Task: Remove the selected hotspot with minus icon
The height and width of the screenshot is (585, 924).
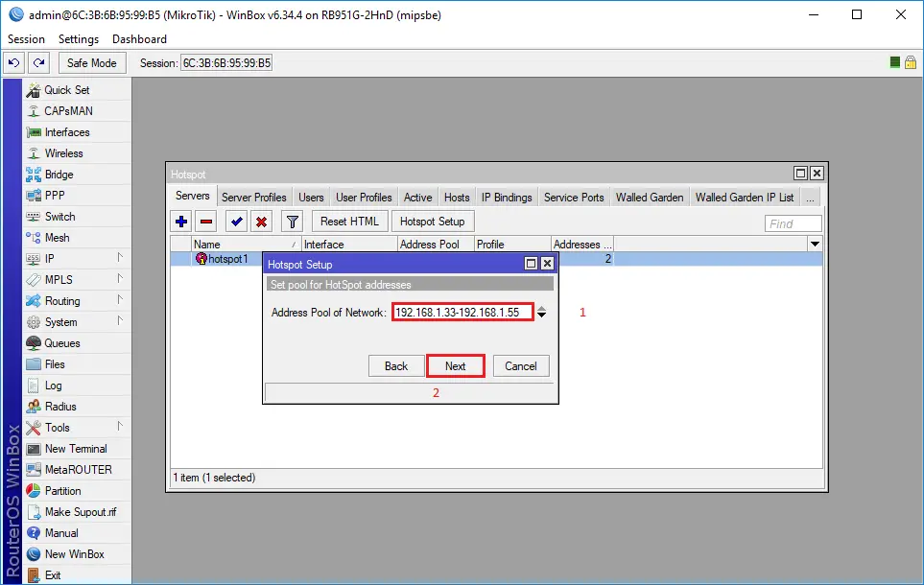Action: [206, 222]
